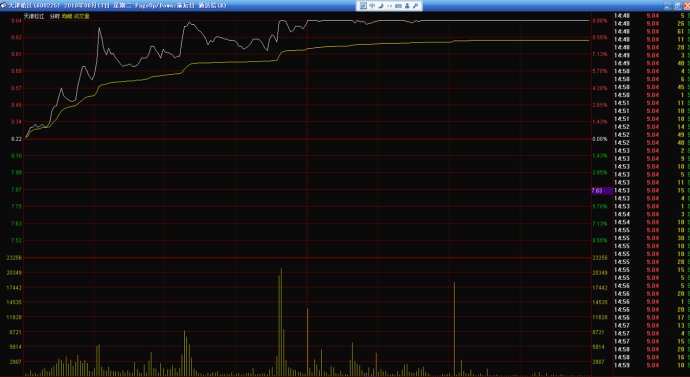Click the 23256 volume axis label on the left
This screenshot has width=690, height=377.
point(15,258)
